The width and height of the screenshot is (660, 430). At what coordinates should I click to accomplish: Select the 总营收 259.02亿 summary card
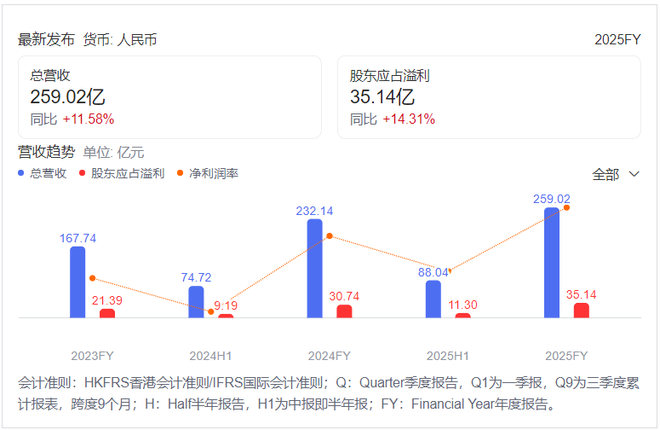tap(169, 97)
